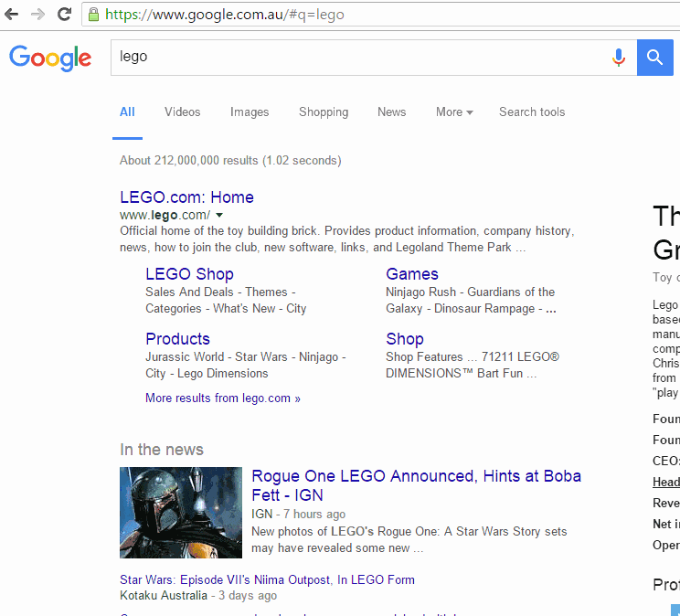Open the Boba Fett news thumbnail
The height and width of the screenshot is (616, 680).
[x=181, y=513]
